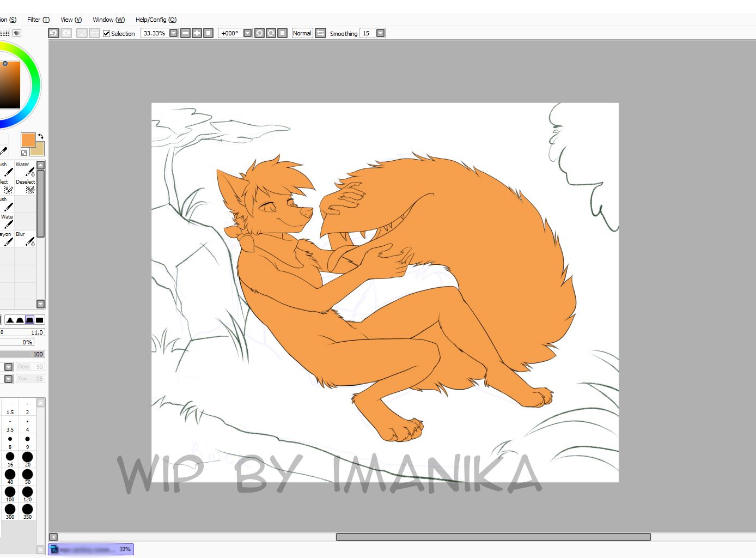Select the Blur tool

click(x=25, y=239)
